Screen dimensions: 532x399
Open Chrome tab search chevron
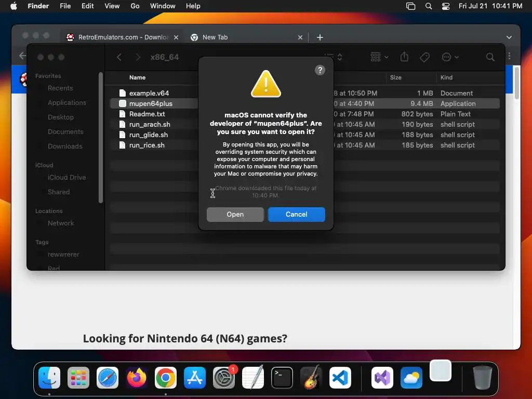click(509, 37)
